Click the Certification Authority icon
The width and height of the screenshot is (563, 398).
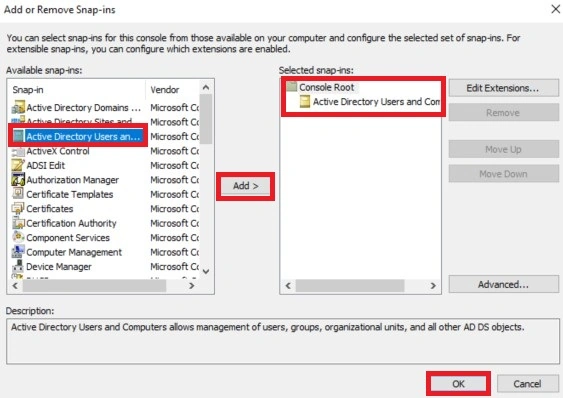pyautogui.click(x=18, y=223)
